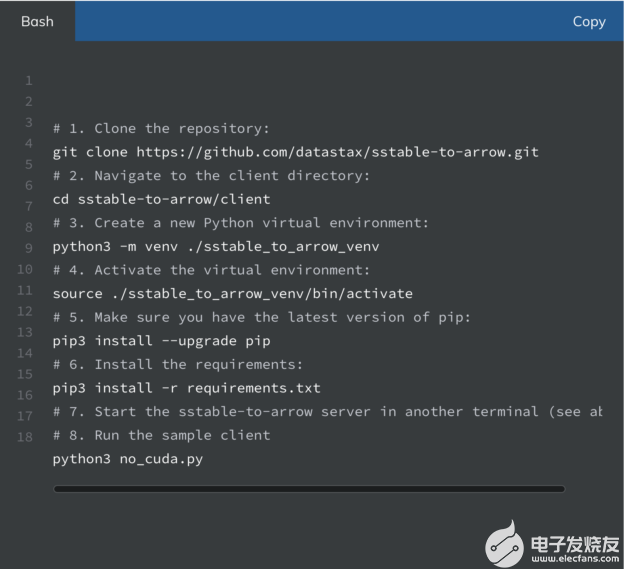Screen dimensions: 625x569
Task: Click the pip3 install -r requirements.txt line
Action: coord(186,387)
